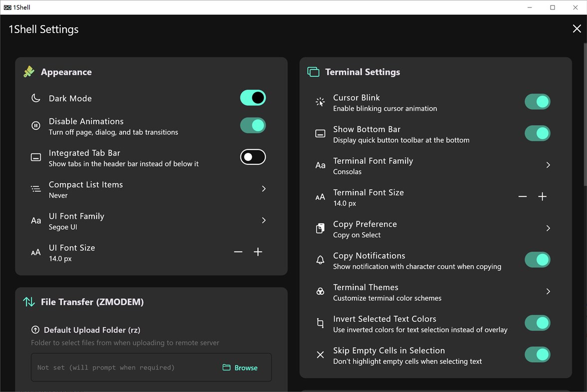
Task: Click the Terminal Themes palette icon
Action: pyautogui.click(x=320, y=291)
